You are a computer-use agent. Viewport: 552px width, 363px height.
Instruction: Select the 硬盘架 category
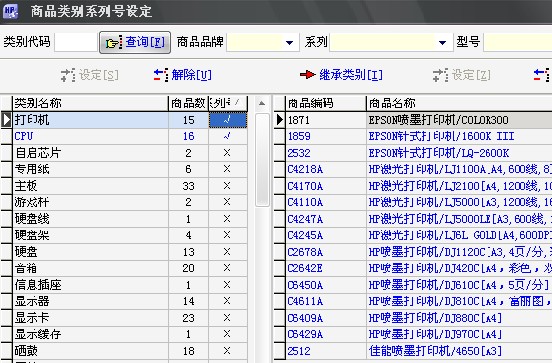[x=90, y=235]
